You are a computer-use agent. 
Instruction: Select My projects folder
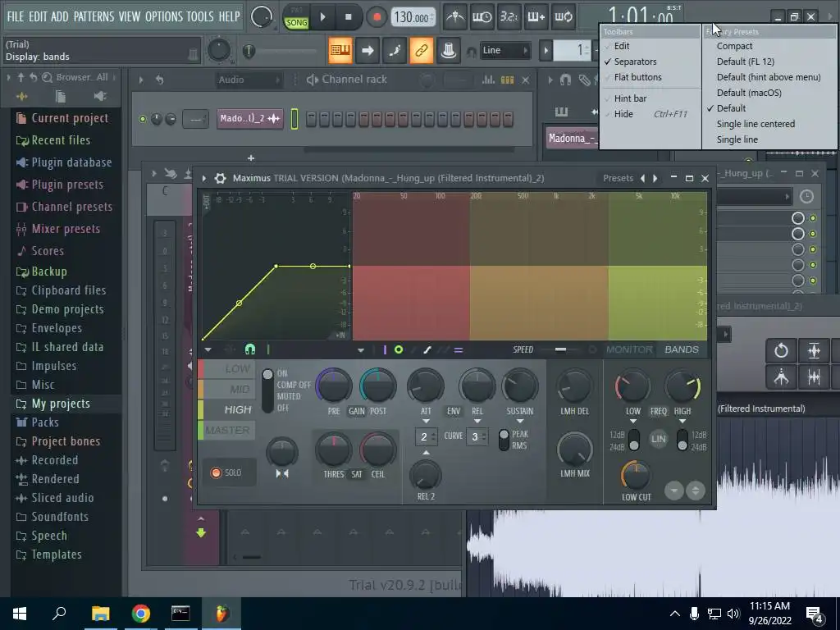coord(61,404)
